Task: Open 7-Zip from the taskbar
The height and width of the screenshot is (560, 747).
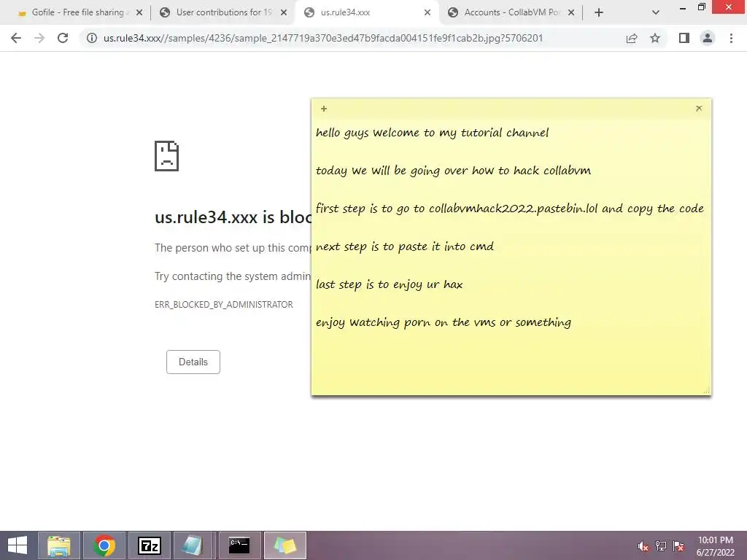Action: [x=150, y=545]
